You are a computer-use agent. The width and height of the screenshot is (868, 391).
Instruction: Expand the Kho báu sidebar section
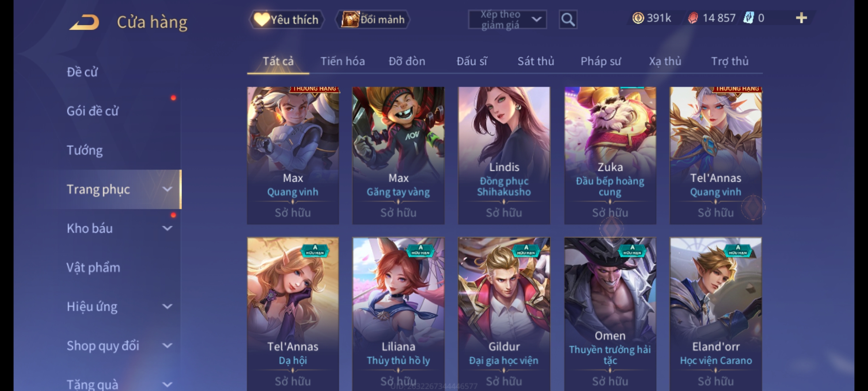[167, 228]
